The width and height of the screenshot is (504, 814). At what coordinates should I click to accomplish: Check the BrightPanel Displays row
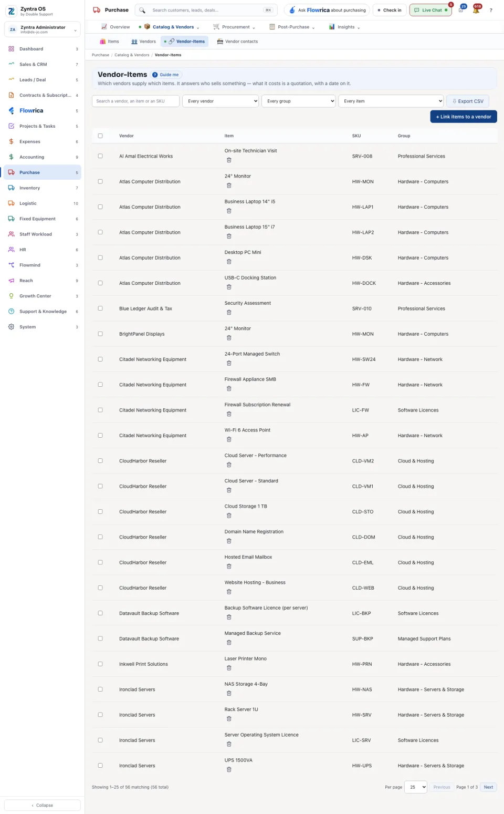100,334
